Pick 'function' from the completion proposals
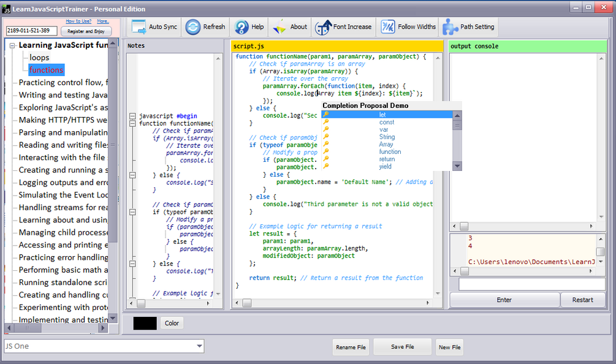 387,151
